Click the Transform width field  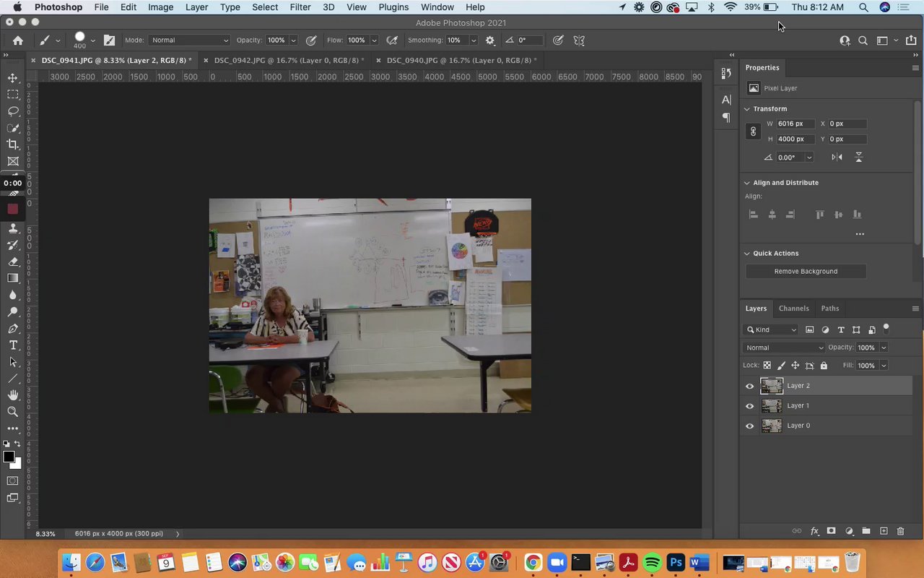pyautogui.click(x=795, y=124)
